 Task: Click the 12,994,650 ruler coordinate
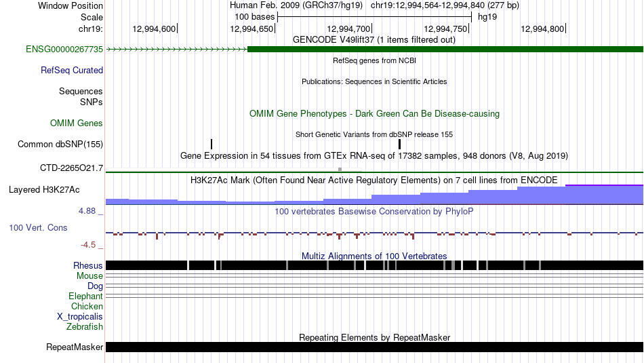251,28
